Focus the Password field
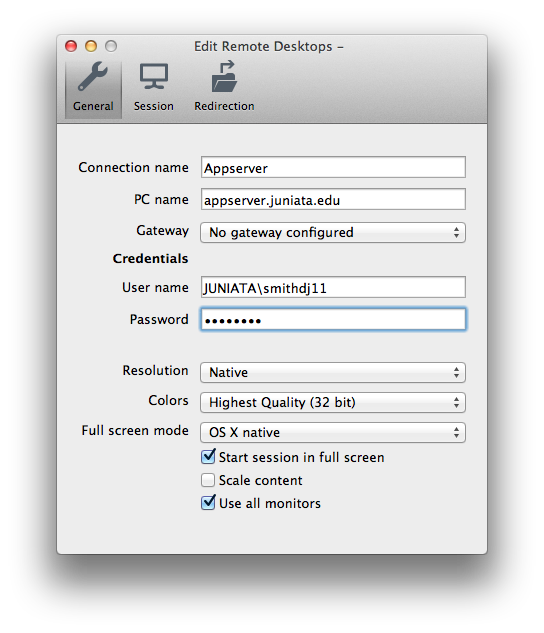Image resolution: width=544 pixels, height=633 pixels. coord(333,319)
